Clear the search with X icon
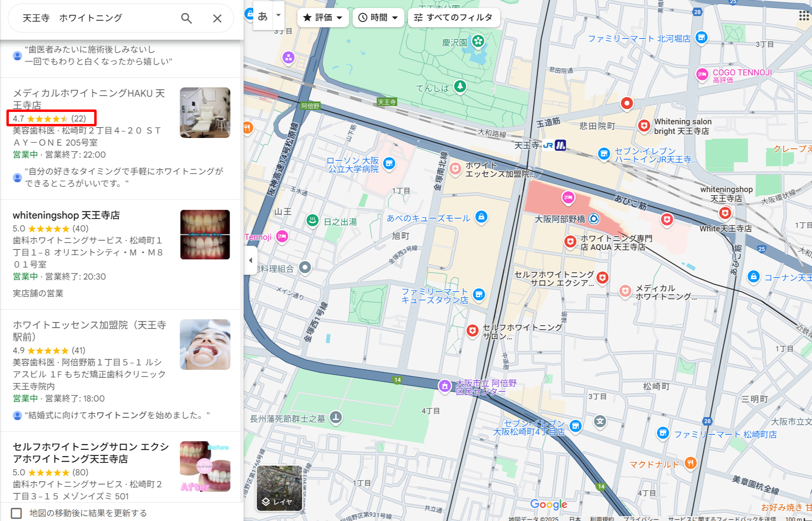Image resolution: width=812 pixels, height=521 pixels. [x=217, y=18]
